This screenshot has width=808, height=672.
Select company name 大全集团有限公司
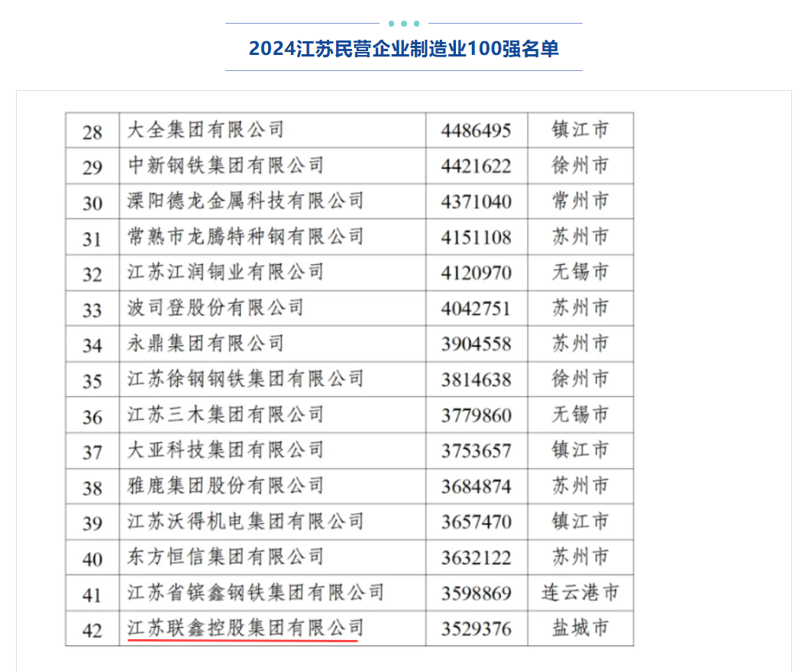pyautogui.click(x=205, y=130)
